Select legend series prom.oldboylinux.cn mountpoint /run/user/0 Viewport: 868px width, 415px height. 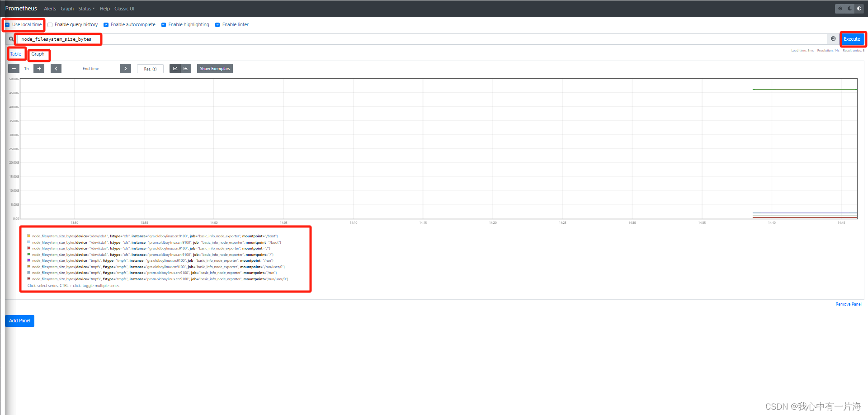tap(160, 279)
